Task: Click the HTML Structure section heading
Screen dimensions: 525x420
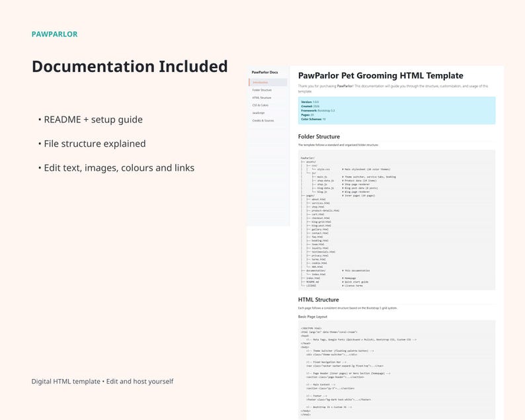Action: pos(318,300)
